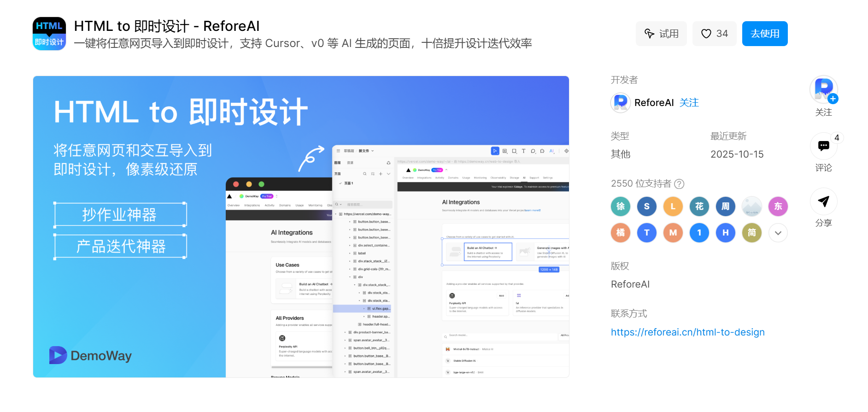Screen dimensions: 868x412
Task: Like the plugin with the heart button
Action: [714, 34]
